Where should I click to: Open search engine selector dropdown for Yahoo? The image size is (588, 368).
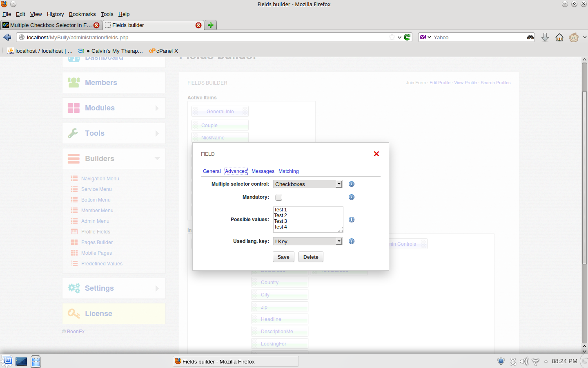(425, 37)
